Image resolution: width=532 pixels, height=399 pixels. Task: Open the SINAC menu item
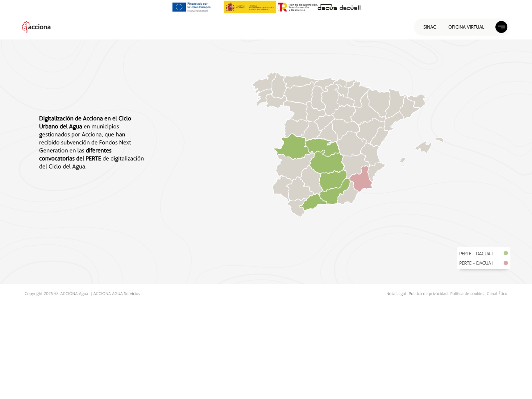coord(429,27)
